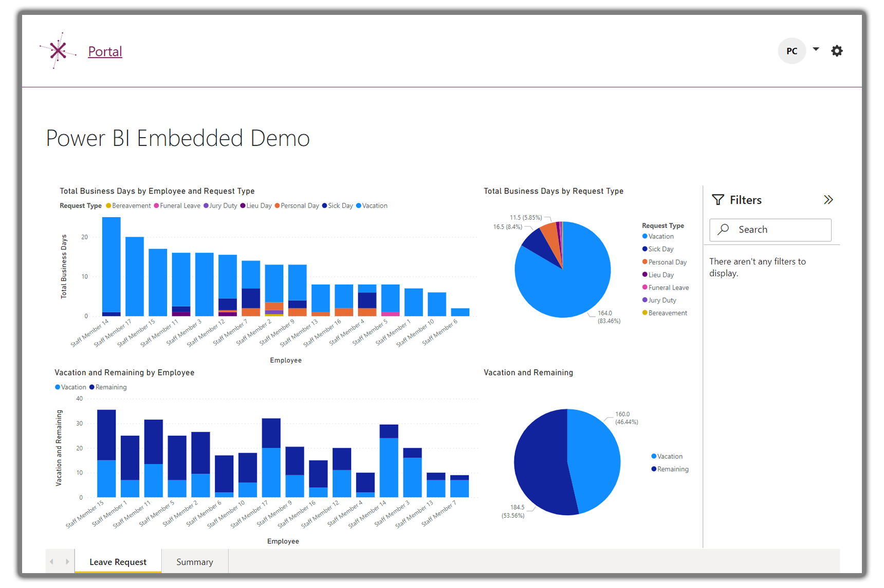Select Personal Day in bar chart legend
The image size is (884, 588).
[297, 206]
